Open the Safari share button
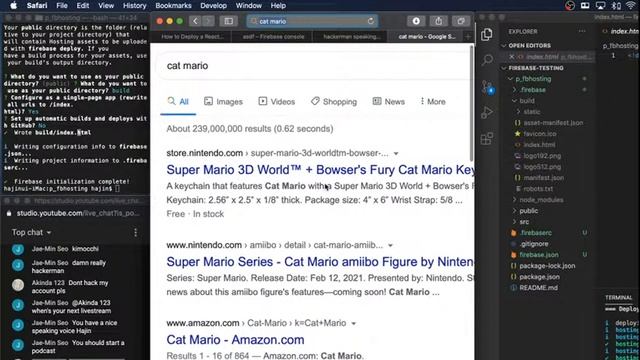Viewport: 640px width, 360px height. [438, 21]
